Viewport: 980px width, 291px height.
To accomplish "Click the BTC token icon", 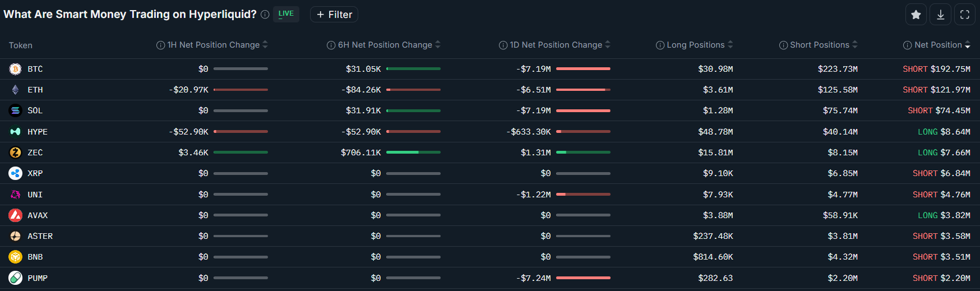I will pos(15,69).
